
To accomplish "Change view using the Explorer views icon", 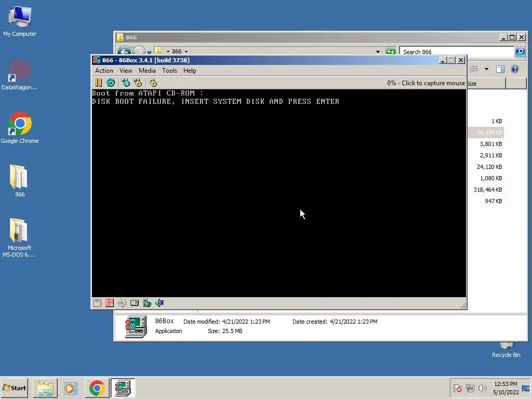I will [474, 69].
